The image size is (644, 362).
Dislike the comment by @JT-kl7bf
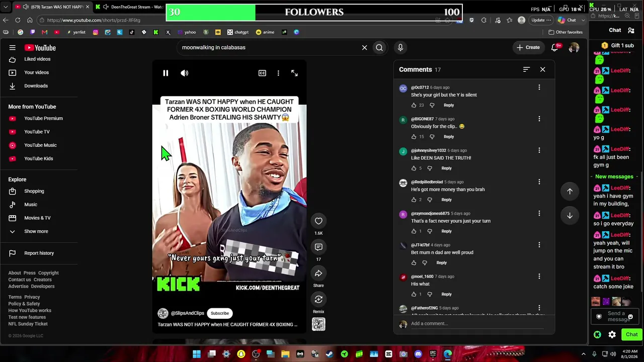(x=425, y=263)
